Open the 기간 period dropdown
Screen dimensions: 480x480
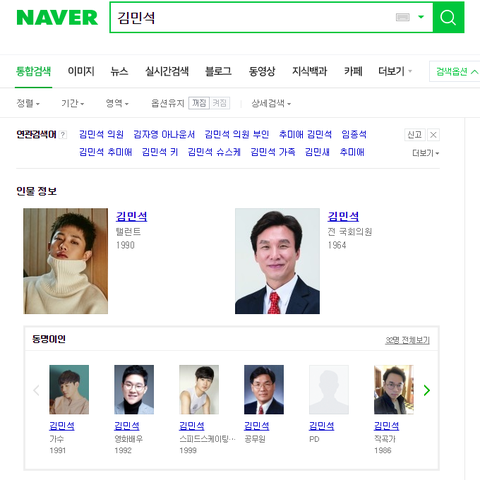(x=72, y=103)
